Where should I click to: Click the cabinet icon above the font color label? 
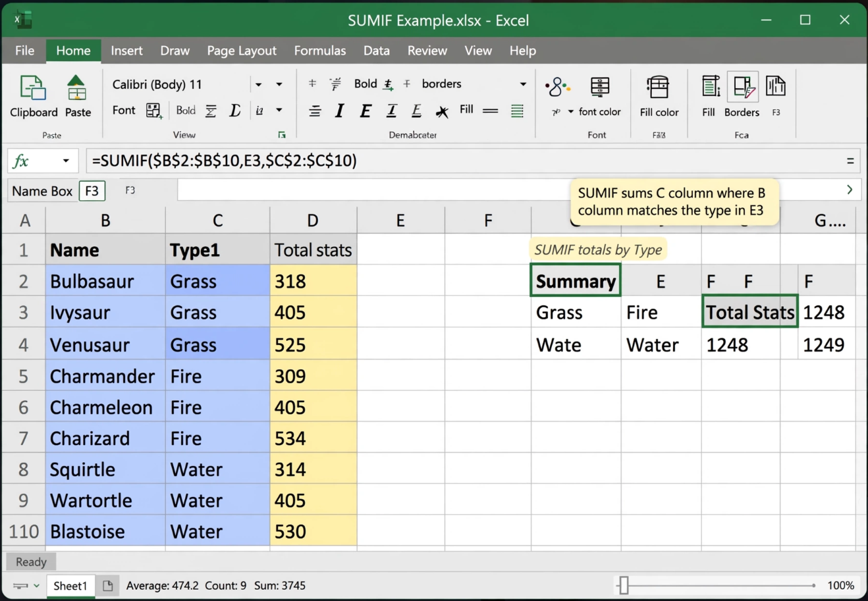[x=599, y=88]
